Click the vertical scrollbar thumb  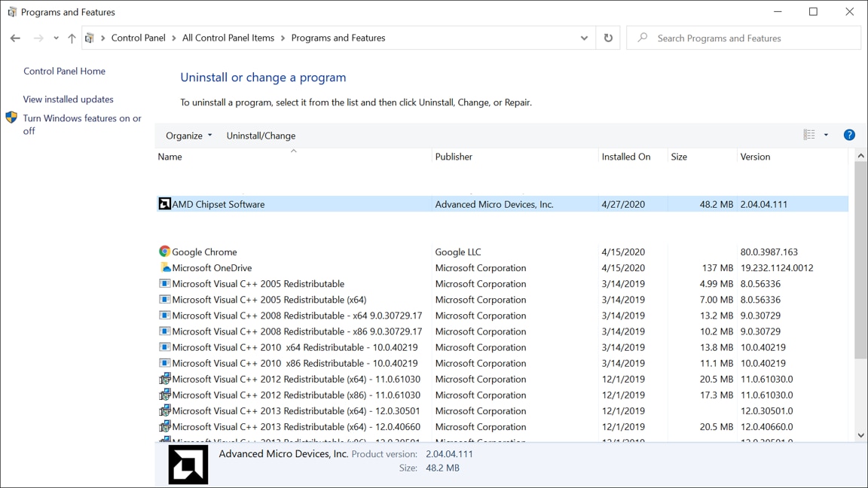[x=860, y=260]
